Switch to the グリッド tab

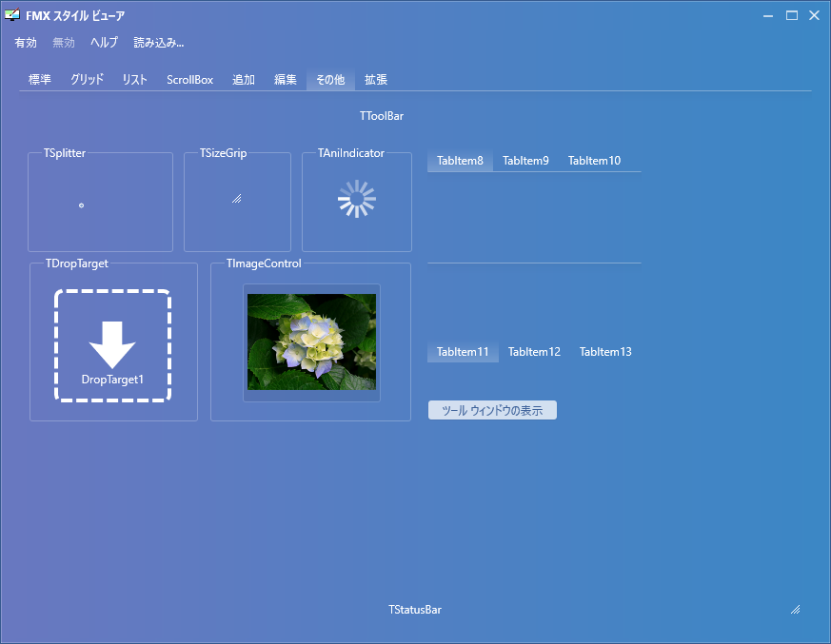point(87,80)
